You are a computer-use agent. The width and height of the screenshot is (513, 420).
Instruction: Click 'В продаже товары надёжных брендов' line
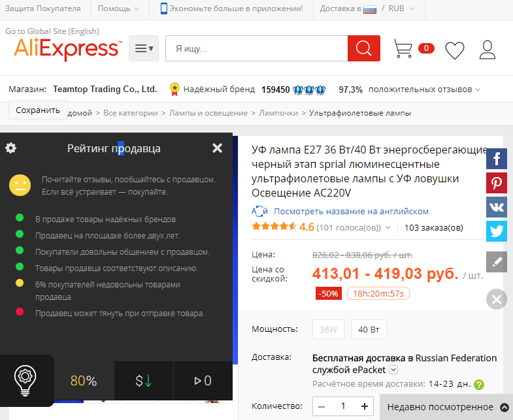point(105,219)
